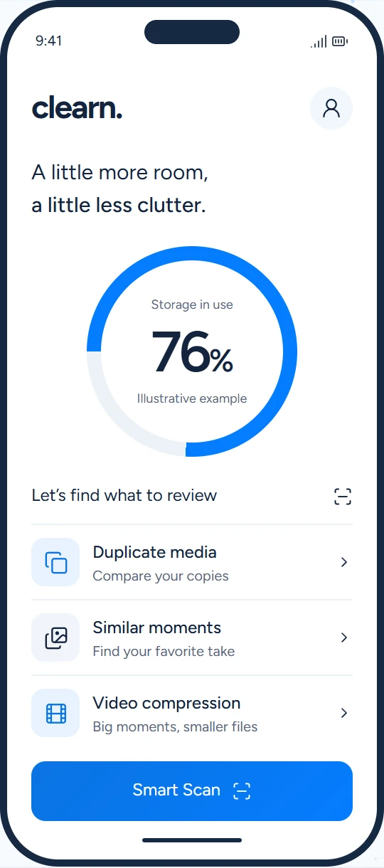This screenshot has height=868, width=384.
Task: Tap 'A little more room,' tagline
Action: [x=119, y=173]
